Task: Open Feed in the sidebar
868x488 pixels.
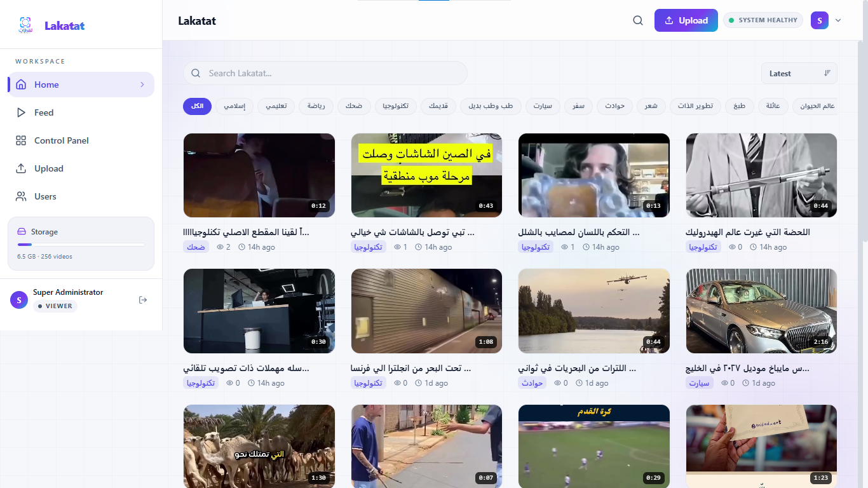Action: point(81,112)
